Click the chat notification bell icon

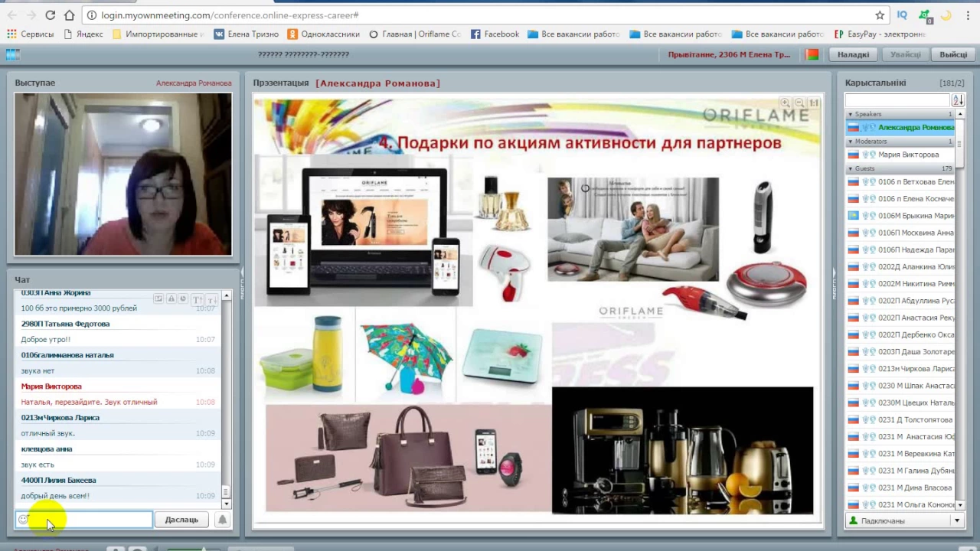coord(222,520)
